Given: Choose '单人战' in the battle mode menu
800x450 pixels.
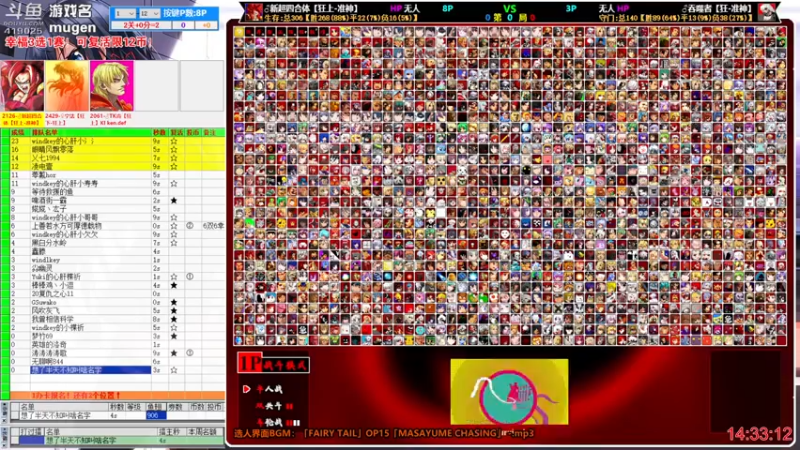Looking at the screenshot, I should (269, 389).
